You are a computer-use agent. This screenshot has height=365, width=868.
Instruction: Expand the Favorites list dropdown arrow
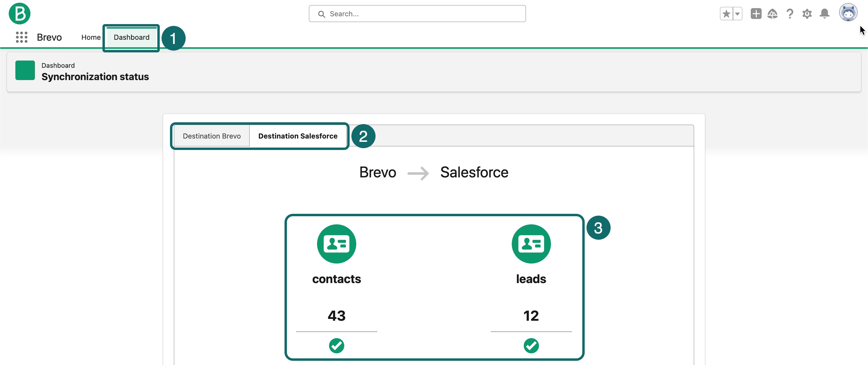coord(737,14)
